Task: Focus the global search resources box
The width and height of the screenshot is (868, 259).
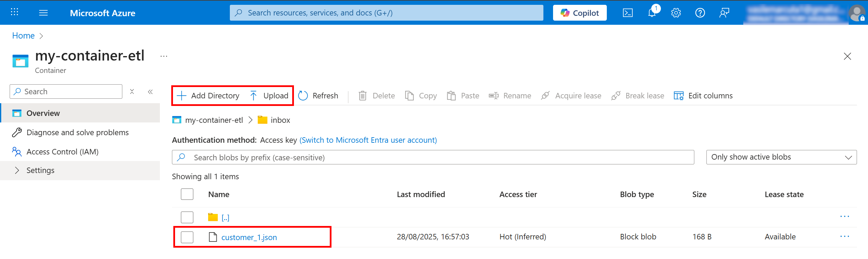Action: click(386, 13)
